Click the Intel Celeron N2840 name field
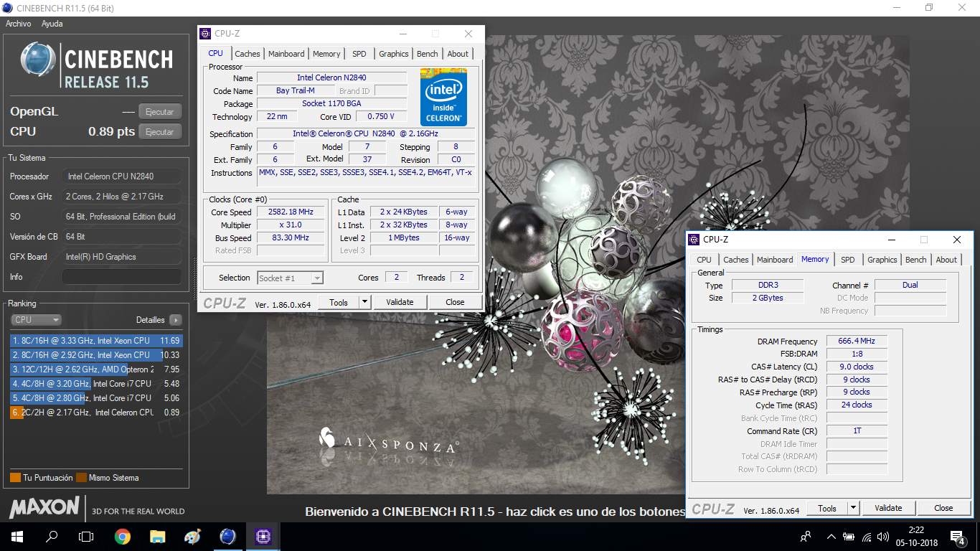The height and width of the screenshot is (551, 980). (332, 77)
